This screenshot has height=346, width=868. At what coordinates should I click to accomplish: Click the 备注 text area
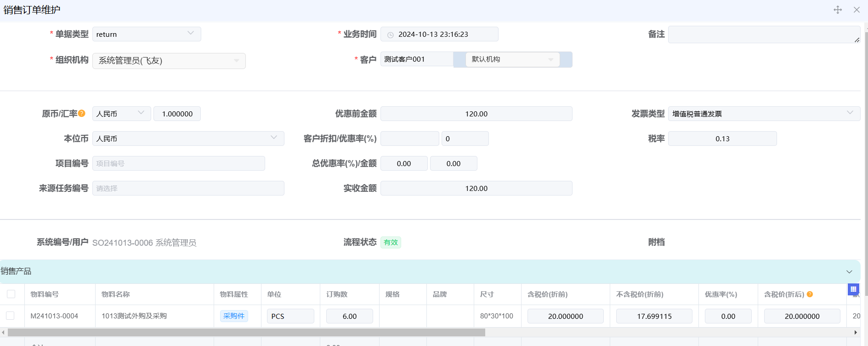click(764, 35)
